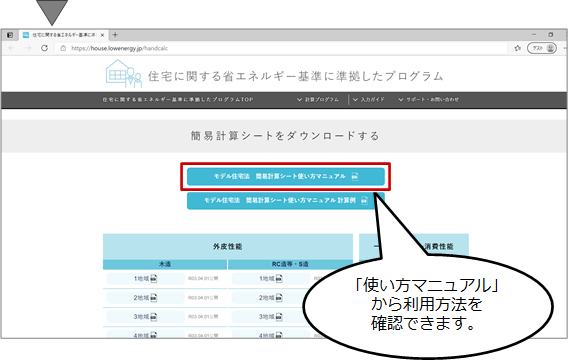The height and width of the screenshot is (360, 568).
Task: Click the browser forward arrow
Action: (28, 48)
